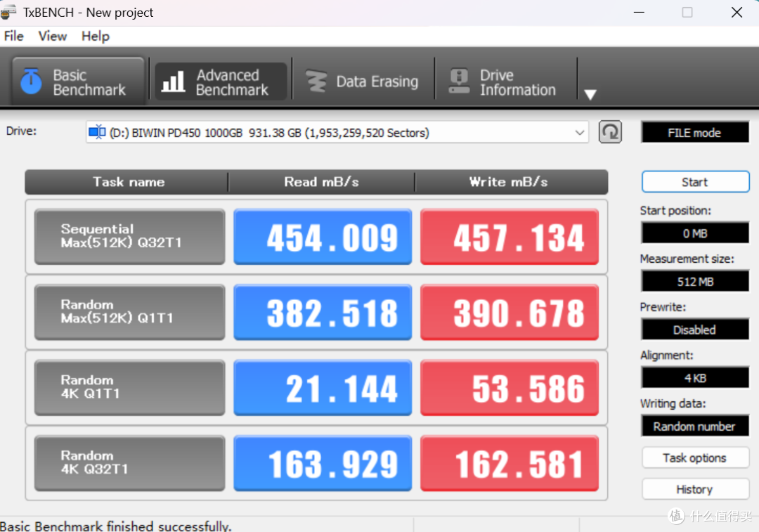Click the Measurement size: label
The width and height of the screenshot is (759, 532).
point(687,259)
